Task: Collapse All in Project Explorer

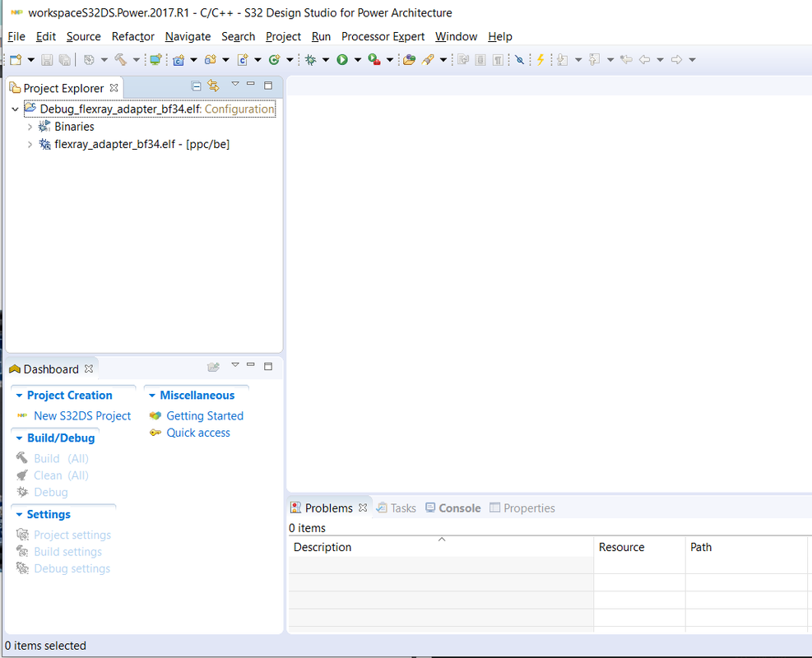Action: point(197,86)
